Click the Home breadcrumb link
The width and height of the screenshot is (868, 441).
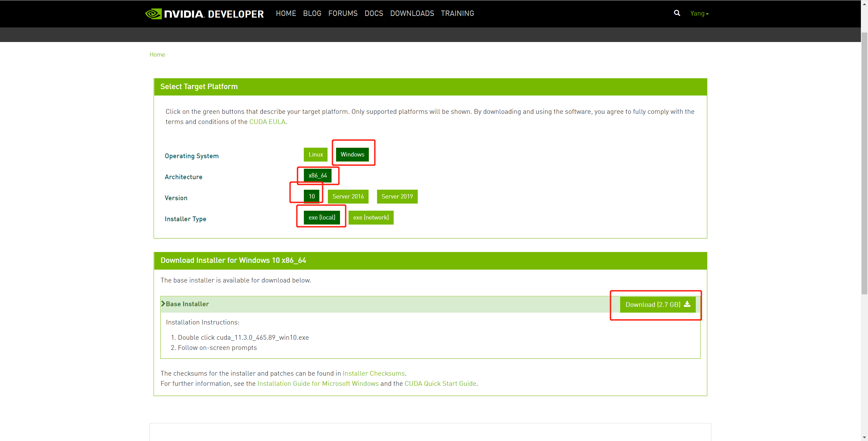click(x=157, y=54)
